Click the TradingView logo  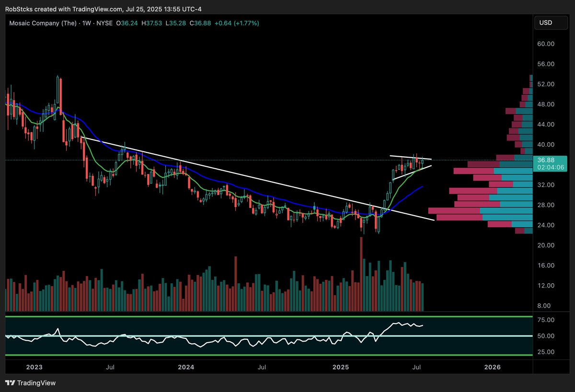(x=31, y=383)
